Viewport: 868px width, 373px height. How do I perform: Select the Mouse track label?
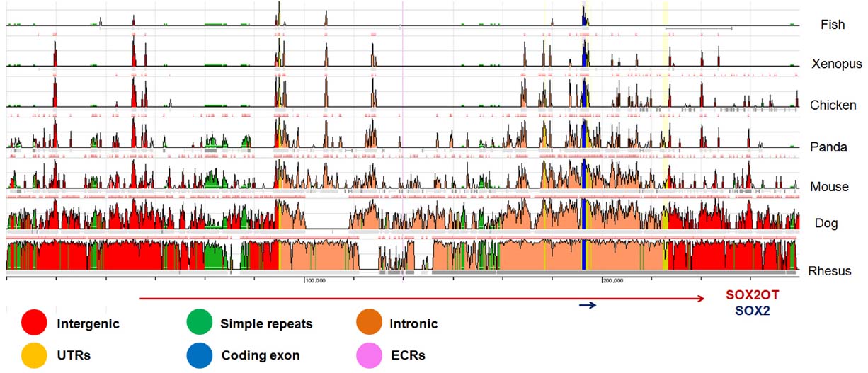coord(830,187)
